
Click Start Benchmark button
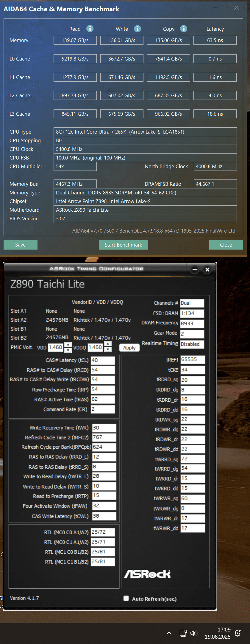coord(124,245)
